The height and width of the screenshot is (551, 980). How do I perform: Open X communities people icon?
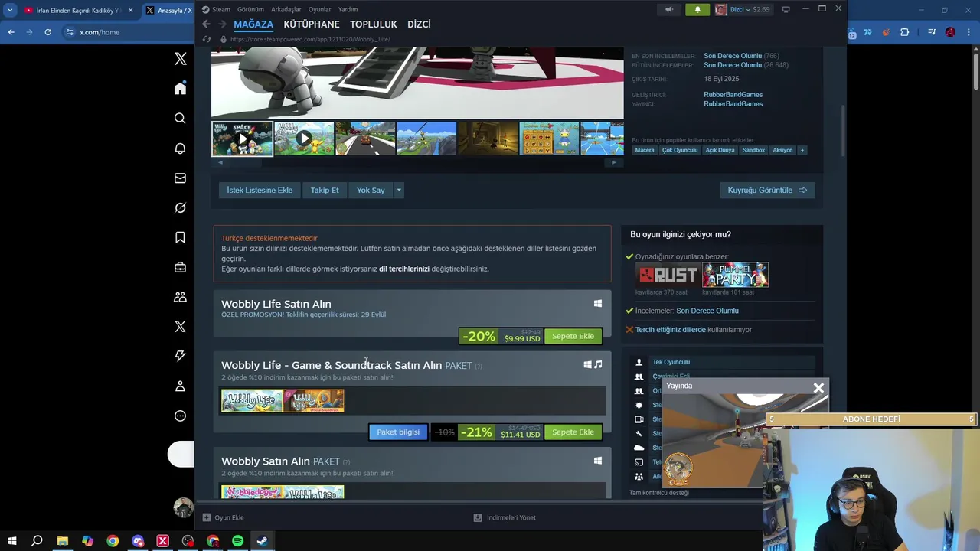tap(180, 297)
